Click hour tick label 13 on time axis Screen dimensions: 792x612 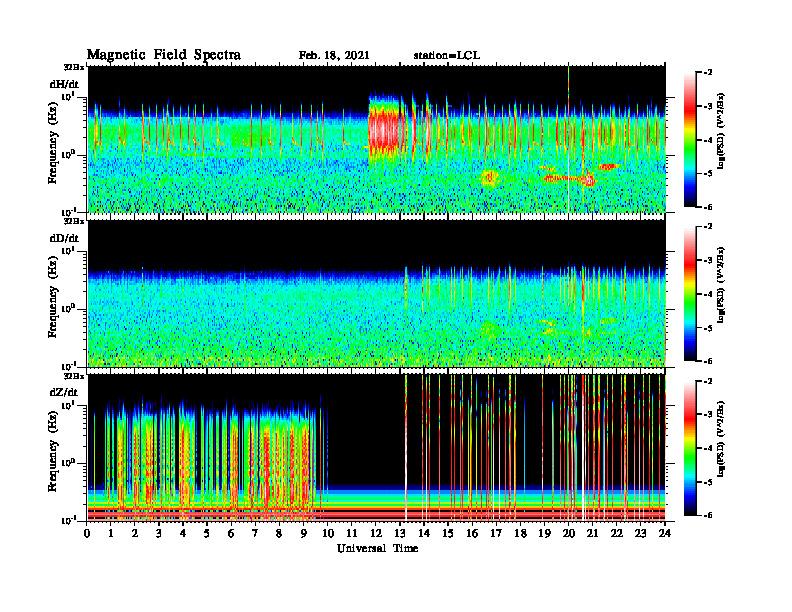(400, 533)
